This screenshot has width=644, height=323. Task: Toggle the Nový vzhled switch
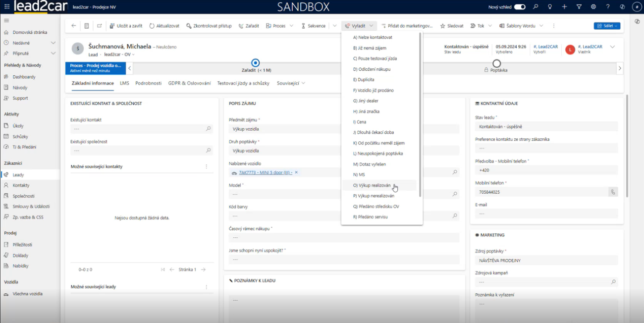520,7
